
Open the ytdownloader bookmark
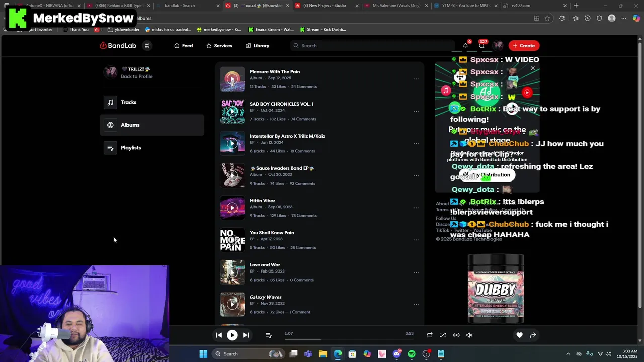(123, 30)
